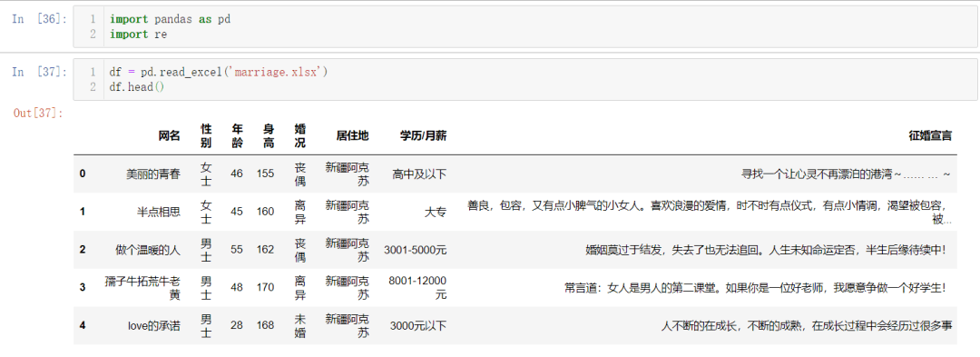Click 未婚 marital status in row 4
The width and height of the screenshot is (980, 357).
[300, 325]
